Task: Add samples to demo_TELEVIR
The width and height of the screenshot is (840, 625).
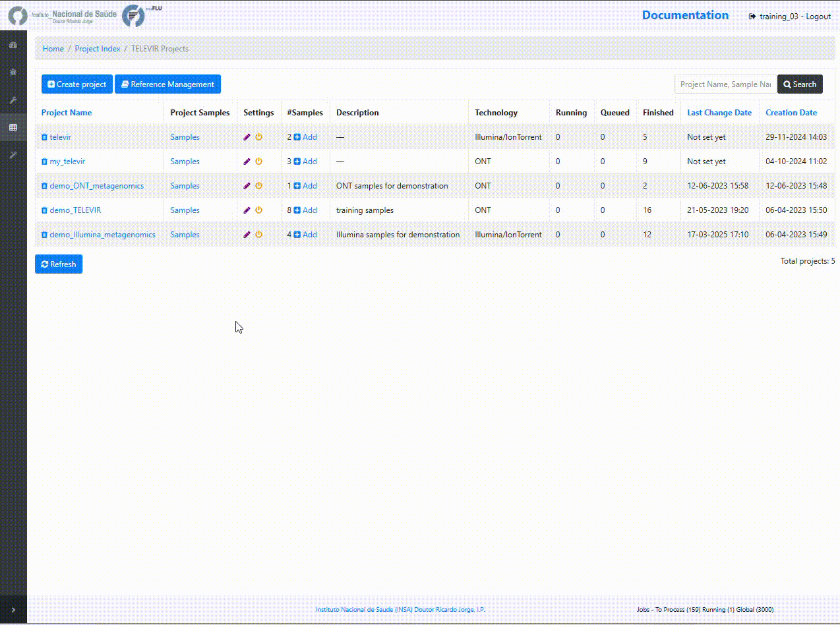Action: click(x=305, y=210)
